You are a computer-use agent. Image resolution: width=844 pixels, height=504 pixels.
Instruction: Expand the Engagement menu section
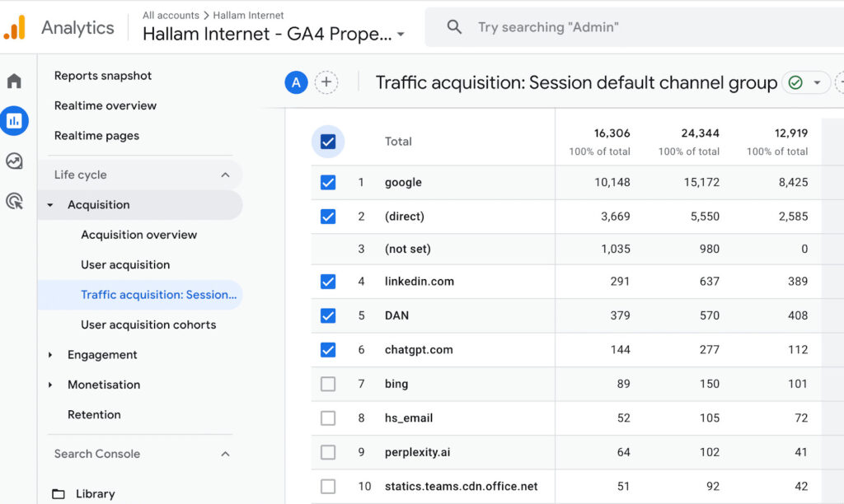coord(50,355)
